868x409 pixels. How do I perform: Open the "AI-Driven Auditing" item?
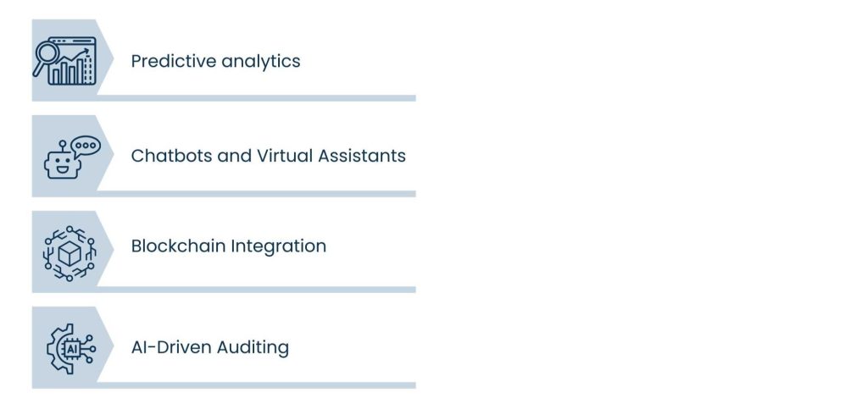pyautogui.click(x=209, y=347)
